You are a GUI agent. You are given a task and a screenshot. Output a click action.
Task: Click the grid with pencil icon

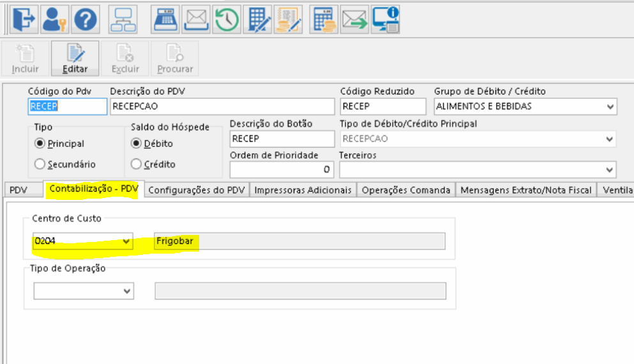(x=257, y=19)
